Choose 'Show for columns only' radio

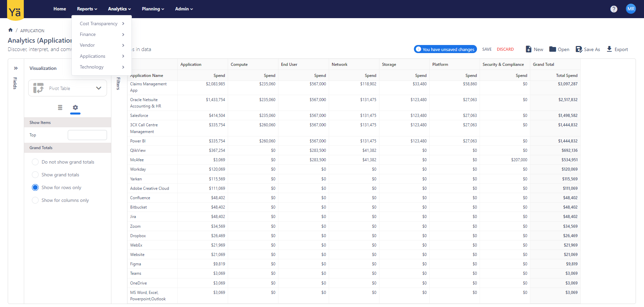pos(35,200)
